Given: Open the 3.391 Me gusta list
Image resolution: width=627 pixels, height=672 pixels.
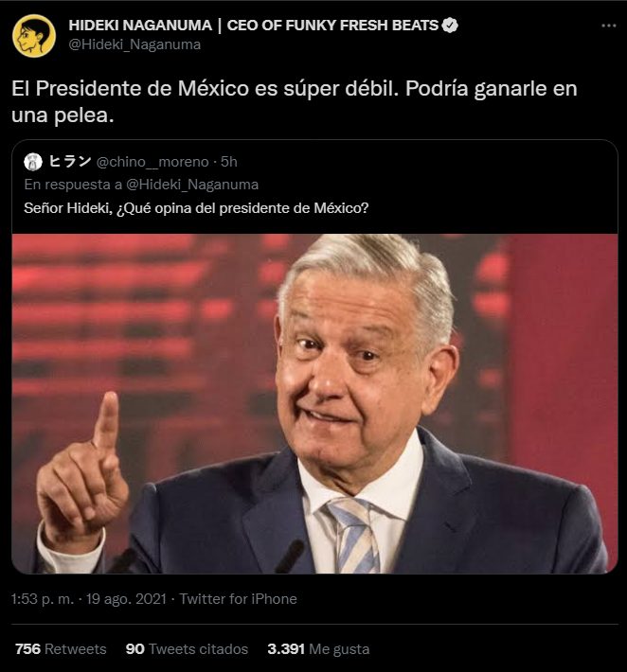Looking at the screenshot, I should point(318,649).
